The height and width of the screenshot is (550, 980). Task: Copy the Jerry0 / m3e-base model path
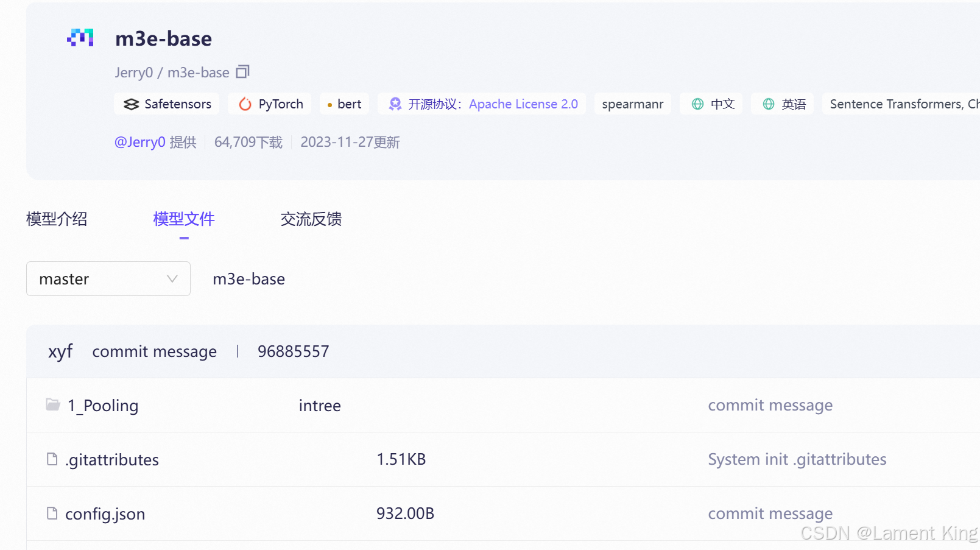[x=243, y=72]
